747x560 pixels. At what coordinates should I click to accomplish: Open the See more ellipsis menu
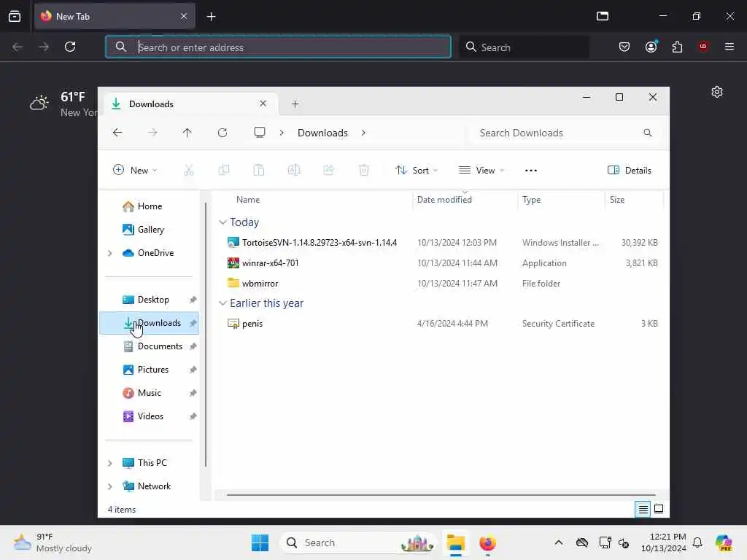point(531,171)
